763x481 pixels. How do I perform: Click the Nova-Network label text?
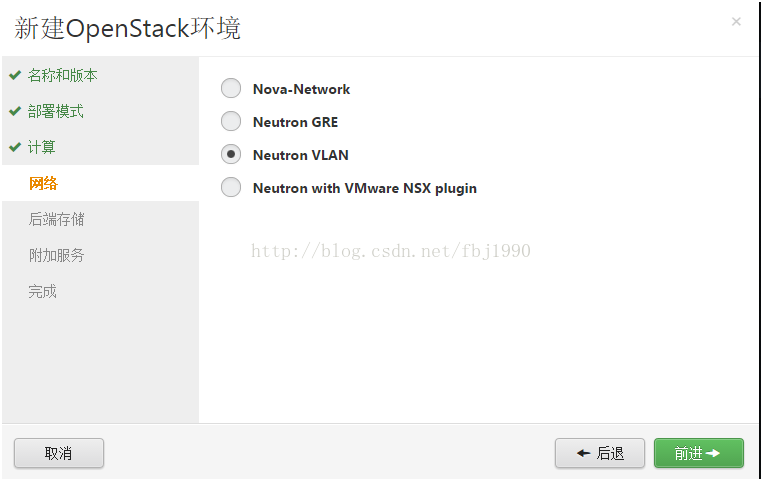point(301,89)
